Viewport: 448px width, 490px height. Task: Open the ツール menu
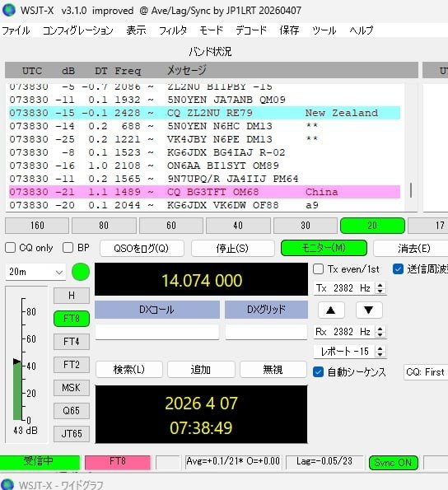(324, 30)
